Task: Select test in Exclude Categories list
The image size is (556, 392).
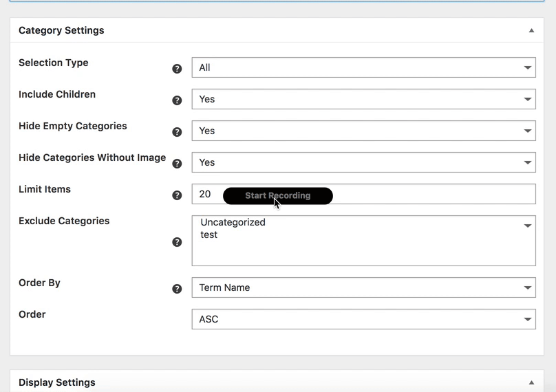Action: (x=209, y=235)
